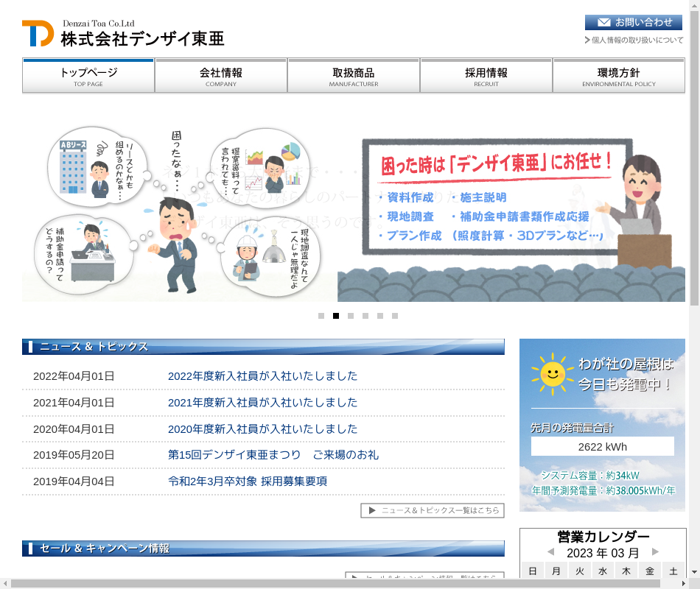This screenshot has width=700, height=589.
Task: Select the last slideshow indicator dot
Action: (x=395, y=316)
